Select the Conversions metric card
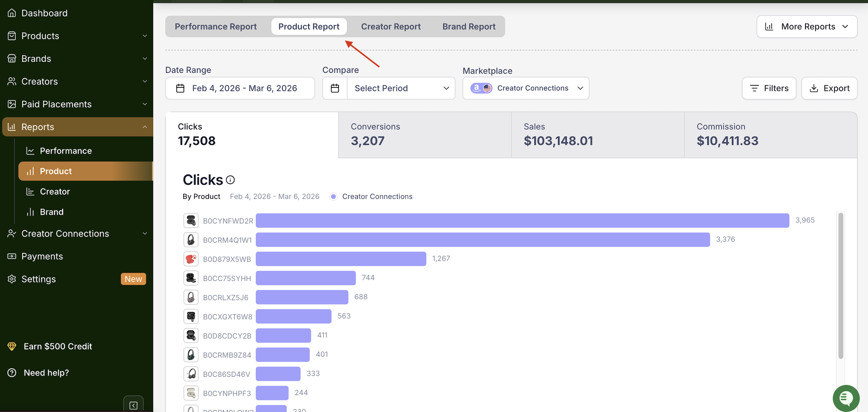This screenshot has height=412, width=868. (x=425, y=135)
